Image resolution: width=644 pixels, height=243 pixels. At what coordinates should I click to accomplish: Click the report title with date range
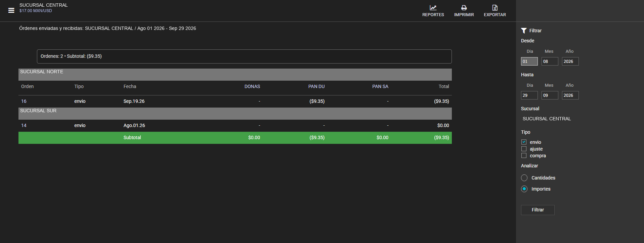[x=108, y=28]
